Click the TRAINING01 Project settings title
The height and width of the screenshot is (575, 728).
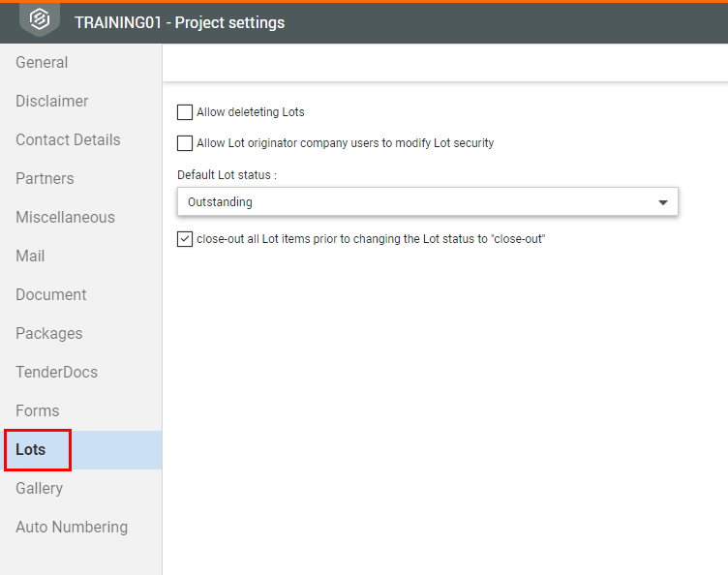180,22
